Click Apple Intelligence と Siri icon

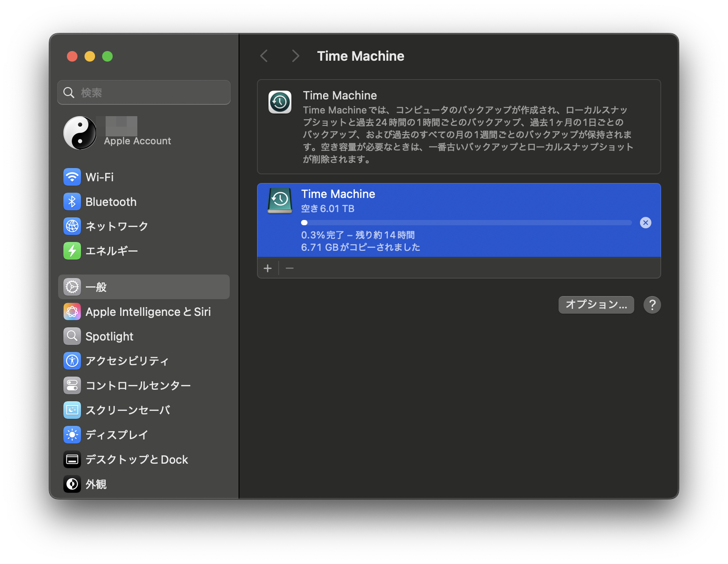72,312
